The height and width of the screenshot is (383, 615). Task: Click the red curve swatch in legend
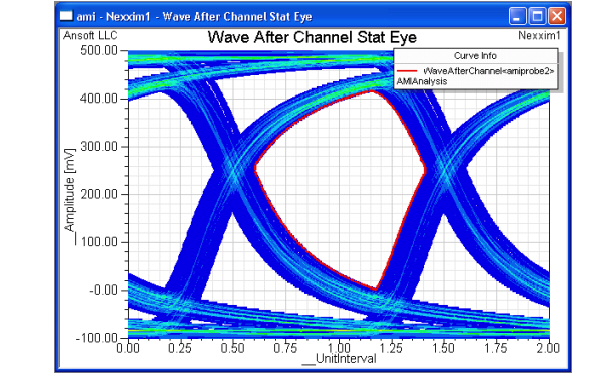[408, 71]
